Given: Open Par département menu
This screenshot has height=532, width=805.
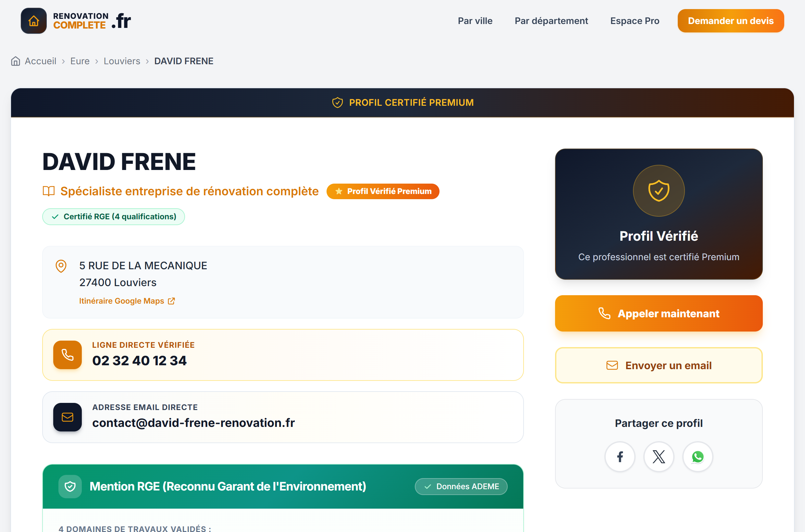Looking at the screenshot, I should pyautogui.click(x=551, y=21).
